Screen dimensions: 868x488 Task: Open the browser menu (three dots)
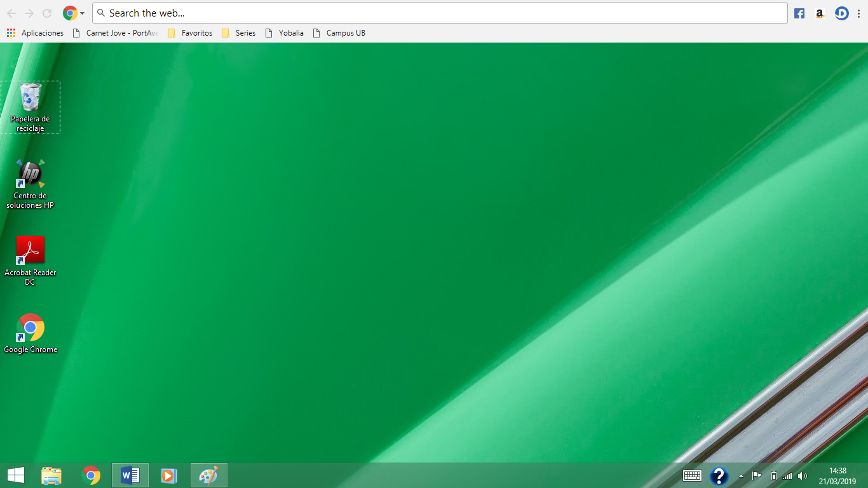point(859,13)
